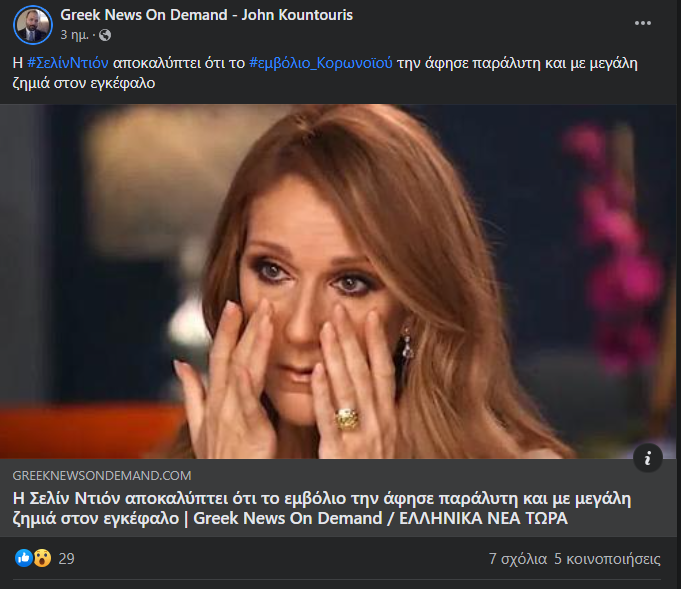This screenshot has height=589, width=681.
Task: Open the #ΣελίνΝτιόν hashtag
Action: coord(68,63)
